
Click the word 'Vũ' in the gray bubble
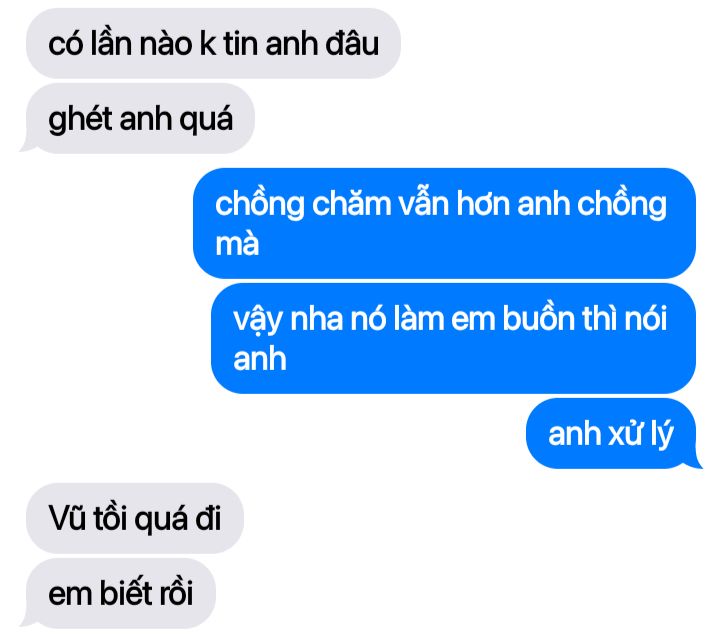[67, 517]
